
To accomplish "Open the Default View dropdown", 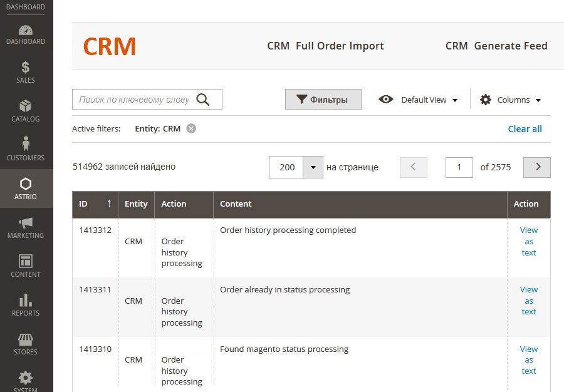I will pos(419,100).
